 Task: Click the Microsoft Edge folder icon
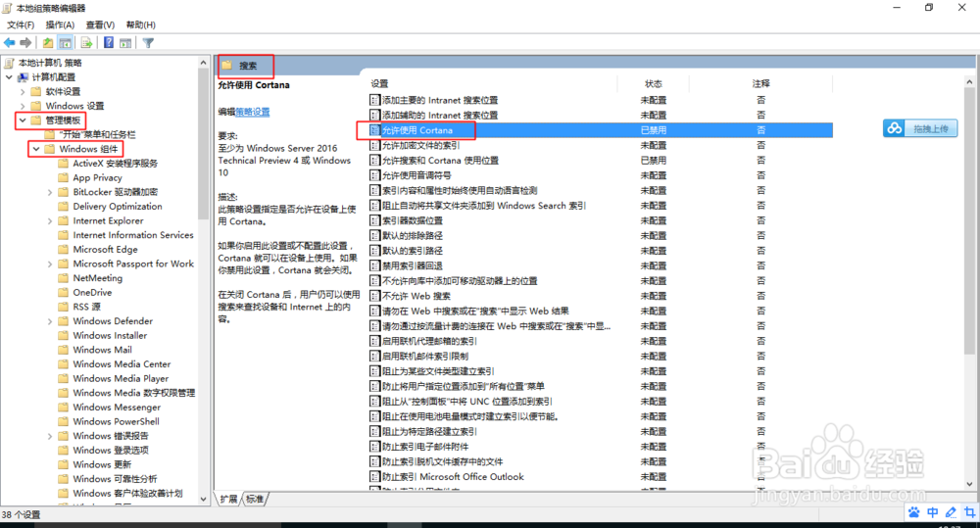click(63, 250)
